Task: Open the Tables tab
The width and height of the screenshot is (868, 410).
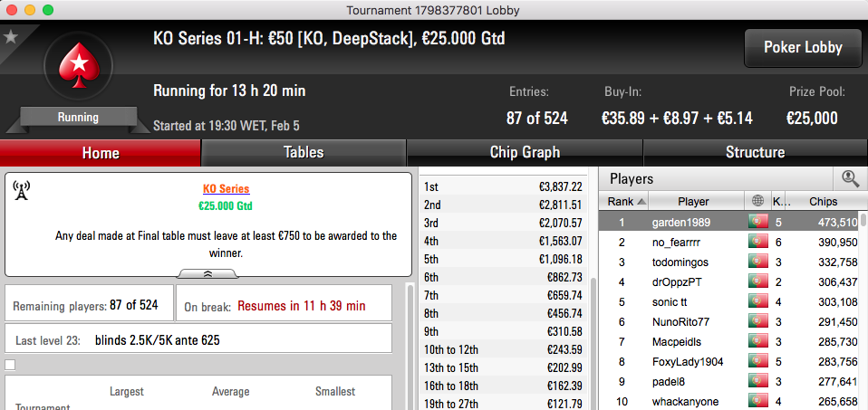Action: click(x=304, y=153)
